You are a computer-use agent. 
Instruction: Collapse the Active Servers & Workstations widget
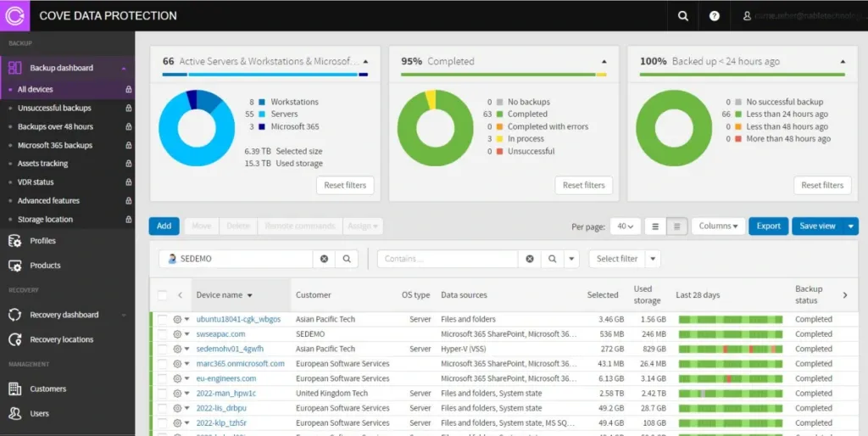364,61
